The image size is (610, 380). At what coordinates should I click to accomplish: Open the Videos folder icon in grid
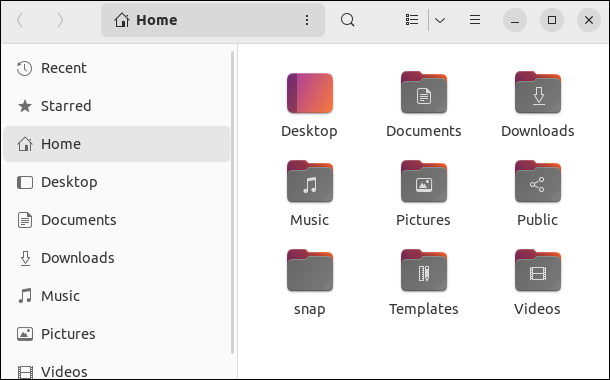coord(538,270)
